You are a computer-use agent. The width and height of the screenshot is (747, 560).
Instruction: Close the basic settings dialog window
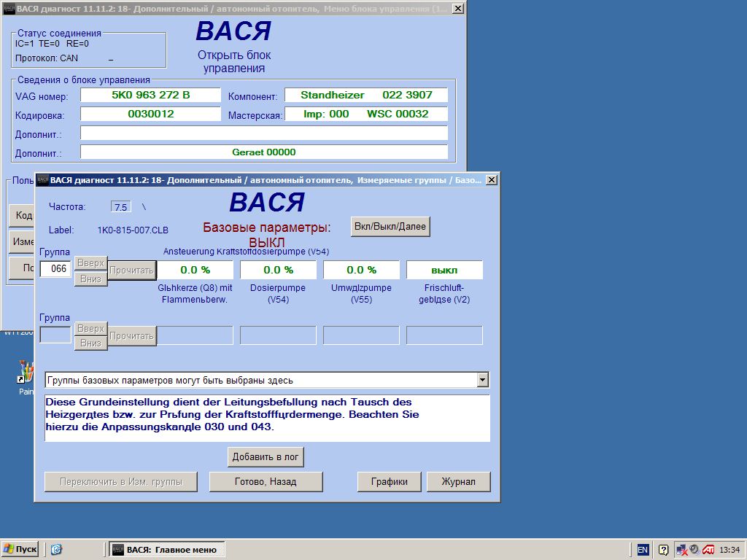[492, 180]
